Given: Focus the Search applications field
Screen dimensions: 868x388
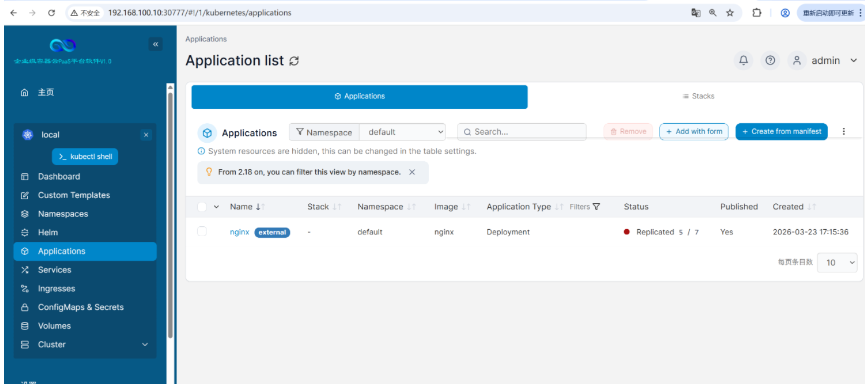Looking at the screenshot, I should click(x=522, y=132).
